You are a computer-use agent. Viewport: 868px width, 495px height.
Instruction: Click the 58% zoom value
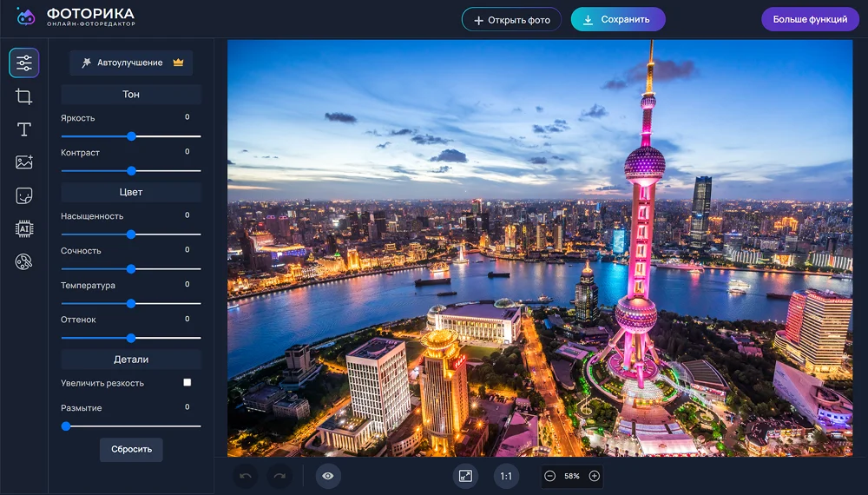click(572, 476)
